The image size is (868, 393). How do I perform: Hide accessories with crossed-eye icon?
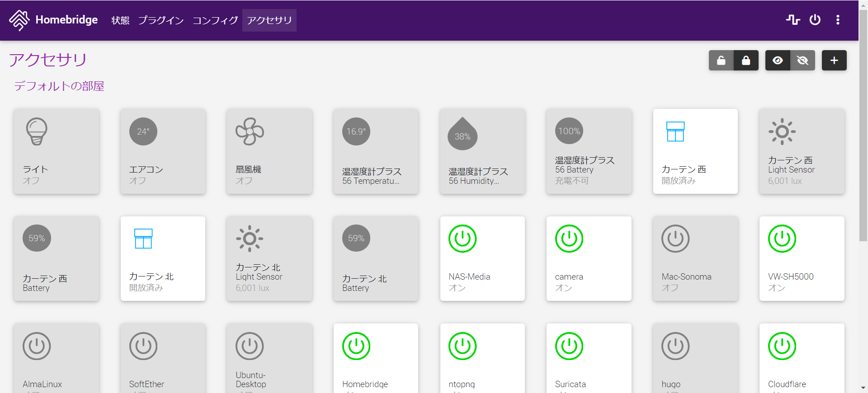tap(802, 61)
